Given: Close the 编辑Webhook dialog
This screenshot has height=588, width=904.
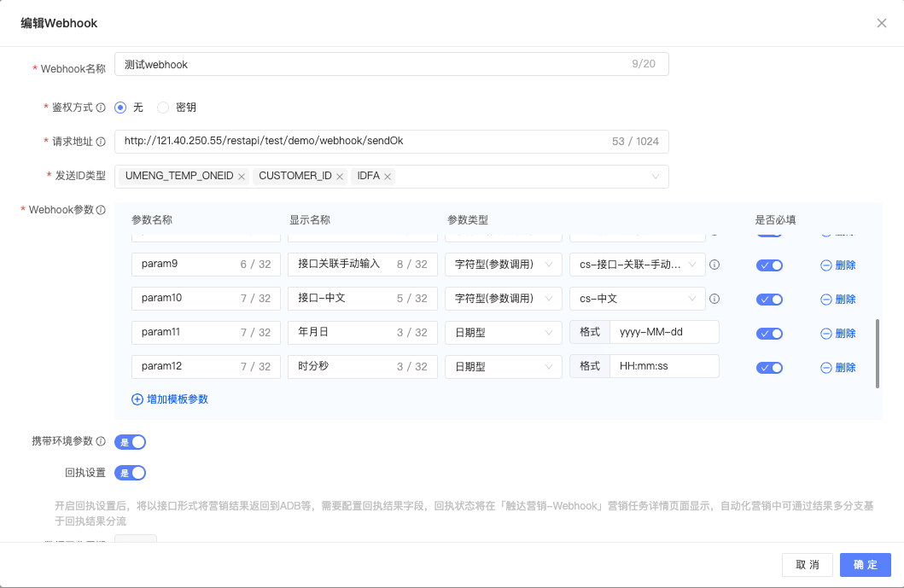Looking at the screenshot, I should [882, 23].
